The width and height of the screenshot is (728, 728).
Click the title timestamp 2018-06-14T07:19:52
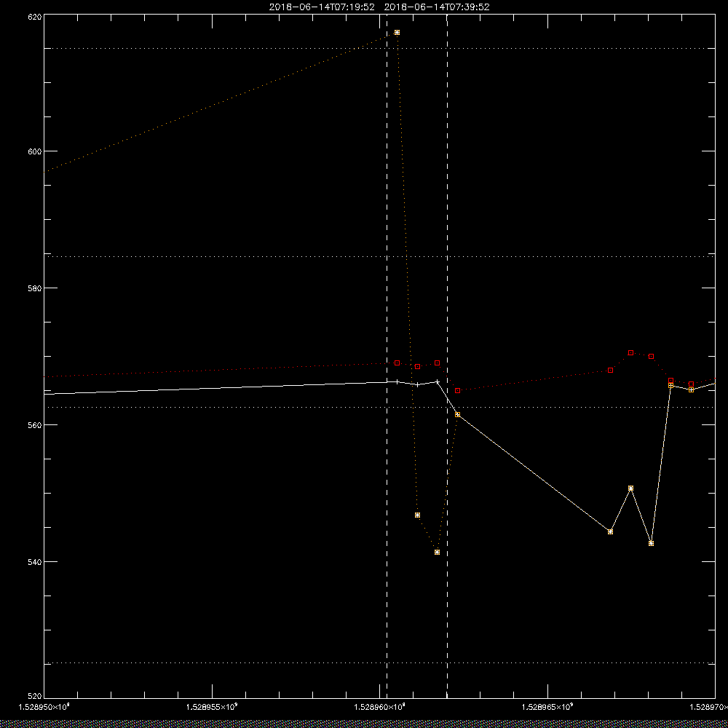(322, 7)
